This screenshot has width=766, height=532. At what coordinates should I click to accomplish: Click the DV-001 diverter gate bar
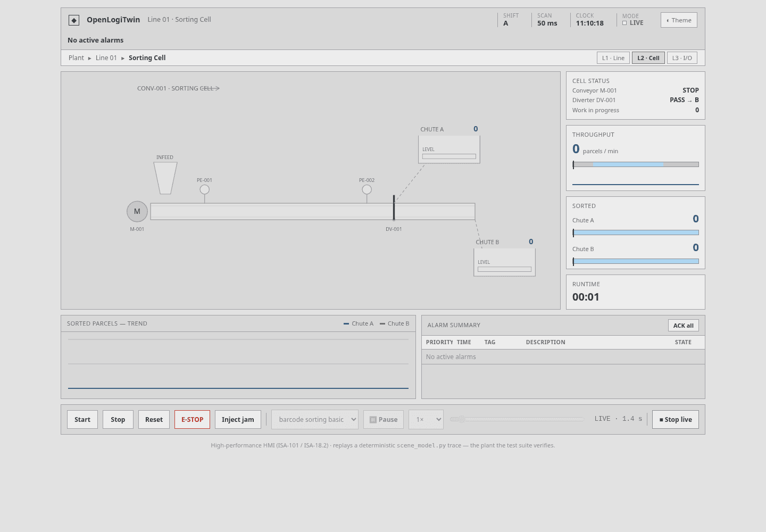(394, 207)
